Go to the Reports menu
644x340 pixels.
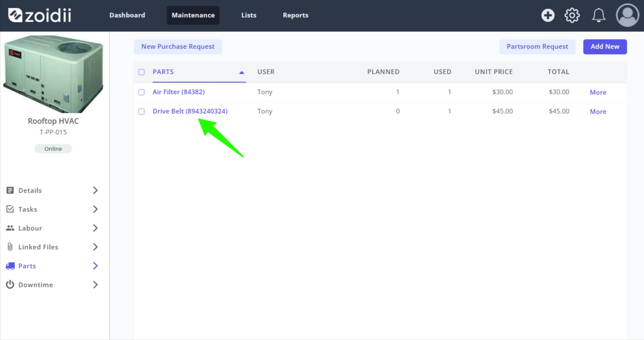pyautogui.click(x=296, y=15)
